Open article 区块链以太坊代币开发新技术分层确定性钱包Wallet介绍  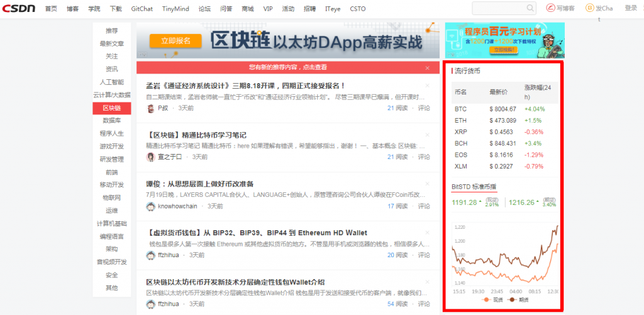point(236,282)
